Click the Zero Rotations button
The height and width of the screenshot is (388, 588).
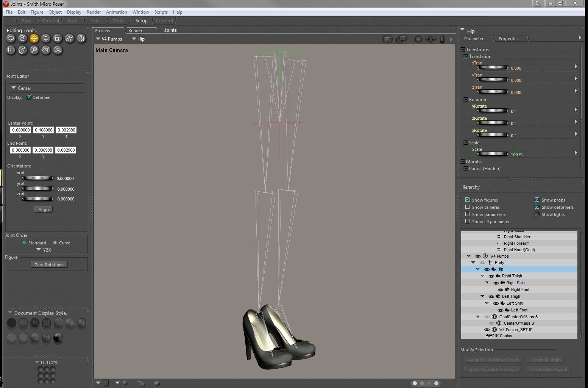point(49,265)
